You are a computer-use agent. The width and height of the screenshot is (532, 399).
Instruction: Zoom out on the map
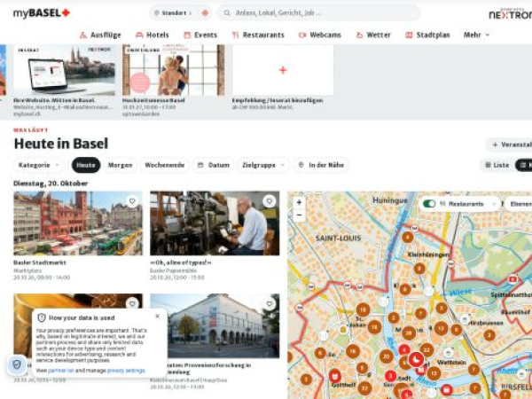pyautogui.click(x=299, y=215)
